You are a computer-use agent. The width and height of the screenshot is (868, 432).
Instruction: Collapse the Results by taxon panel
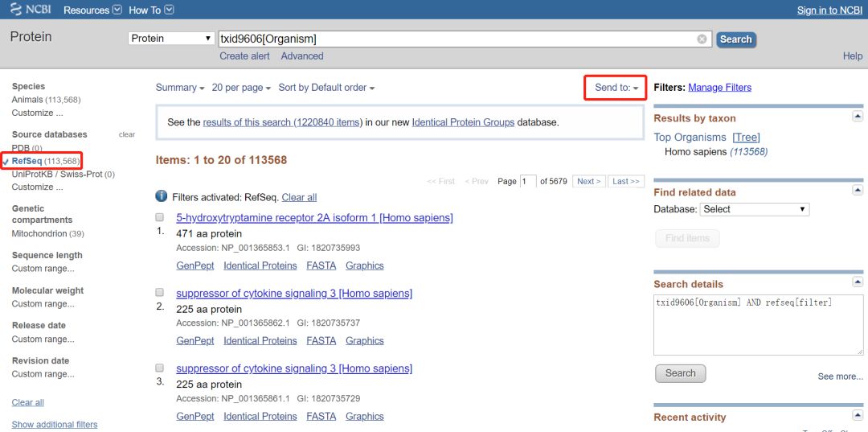click(858, 116)
